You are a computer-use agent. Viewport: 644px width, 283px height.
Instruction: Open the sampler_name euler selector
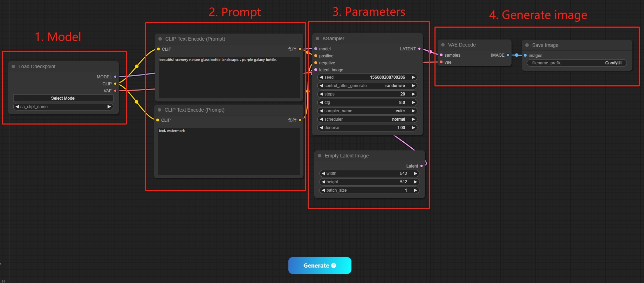pos(367,111)
